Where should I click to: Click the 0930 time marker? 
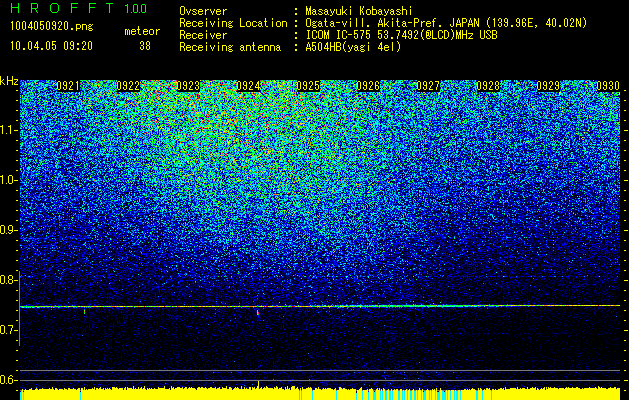point(608,86)
